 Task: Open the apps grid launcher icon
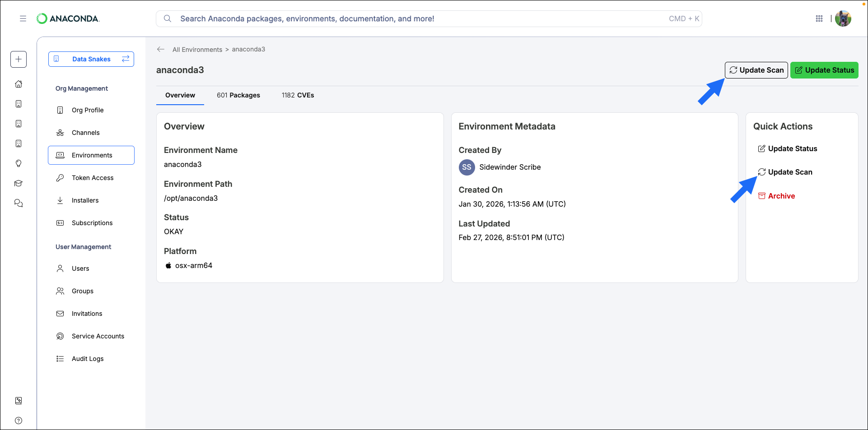pos(819,18)
